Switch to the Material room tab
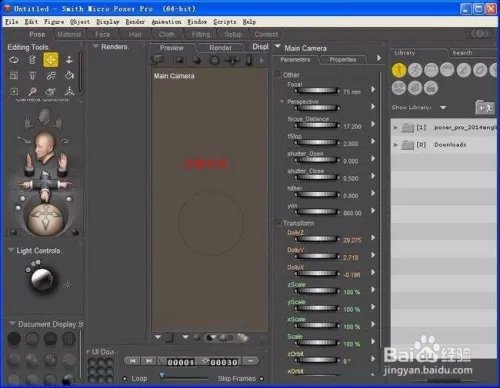The image size is (500, 388). pyautogui.click(x=69, y=34)
